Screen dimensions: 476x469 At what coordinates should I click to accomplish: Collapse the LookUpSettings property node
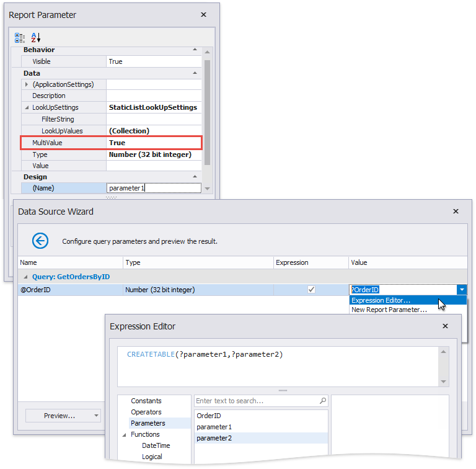pyautogui.click(x=27, y=108)
